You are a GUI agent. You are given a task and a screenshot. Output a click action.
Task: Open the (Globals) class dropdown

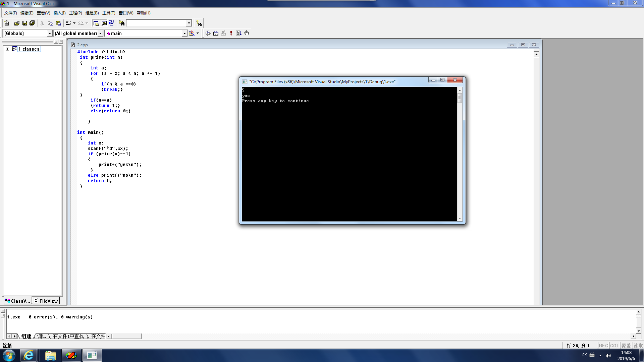(50, 33)
